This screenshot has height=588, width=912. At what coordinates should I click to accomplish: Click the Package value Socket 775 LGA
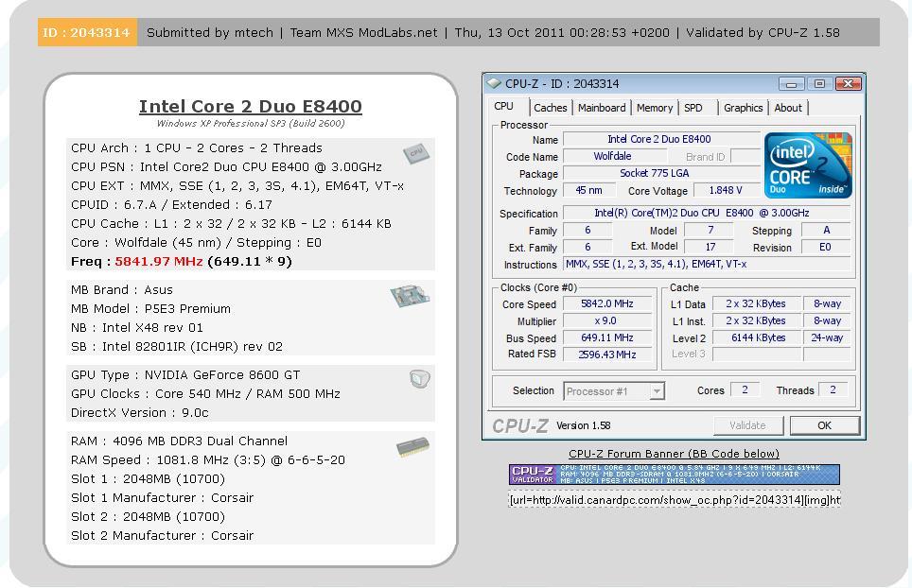(661, 173)
